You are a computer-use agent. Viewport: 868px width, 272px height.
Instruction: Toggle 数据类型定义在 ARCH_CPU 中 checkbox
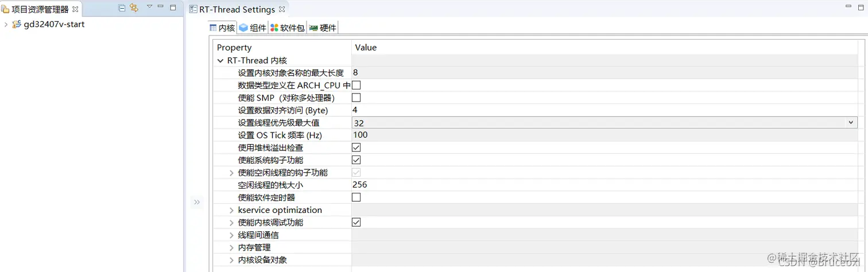356,86
